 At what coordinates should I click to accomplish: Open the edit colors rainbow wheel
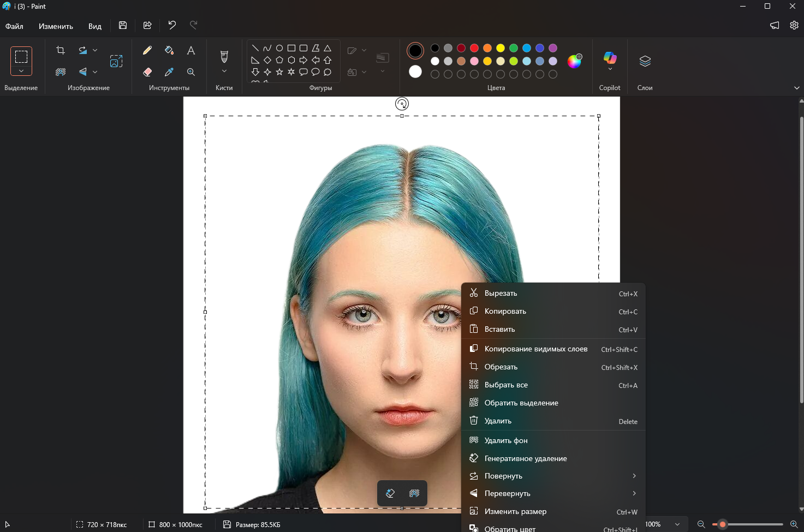click(574, 61)
